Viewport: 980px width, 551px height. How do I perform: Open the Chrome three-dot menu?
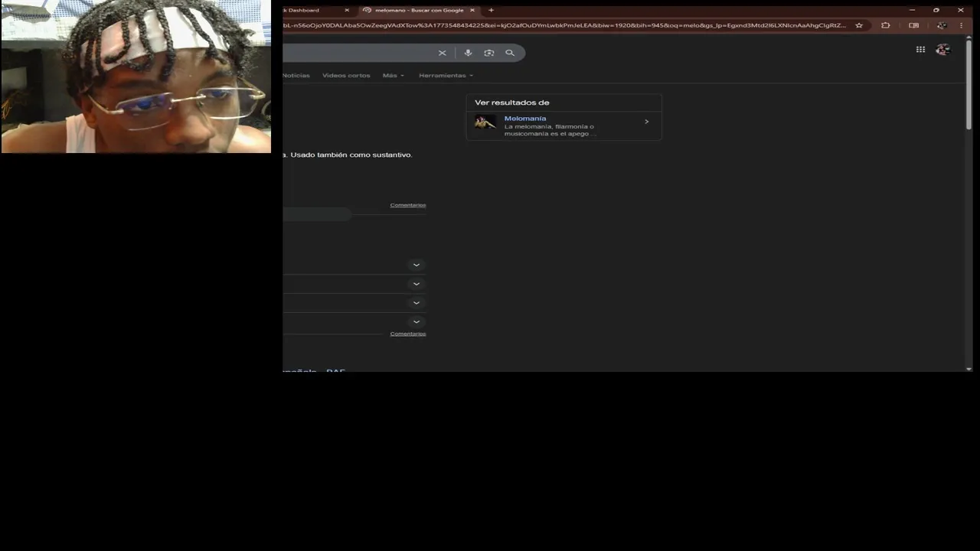tap(961, 25)
